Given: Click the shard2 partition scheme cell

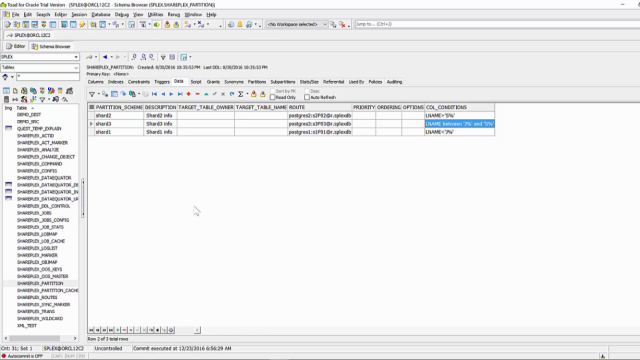Looking at the screenshot, I should tap(119, 116).
